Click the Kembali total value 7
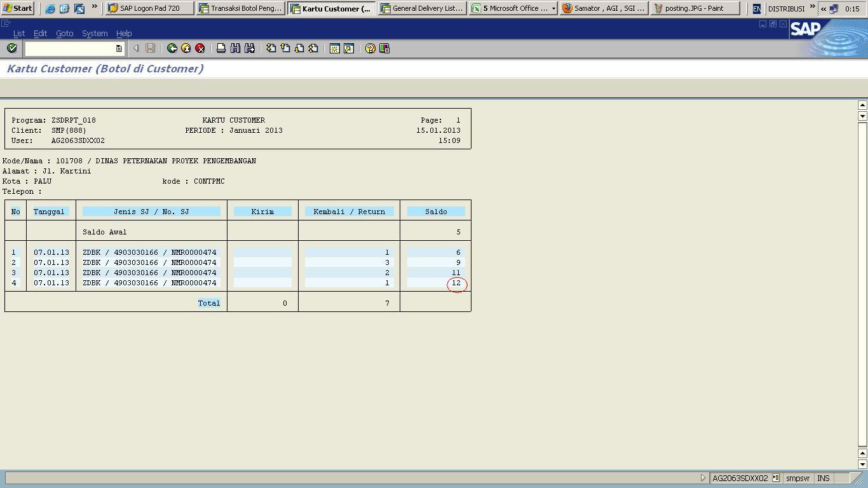Screen dimensions: 868x488 tap(387, 303)
